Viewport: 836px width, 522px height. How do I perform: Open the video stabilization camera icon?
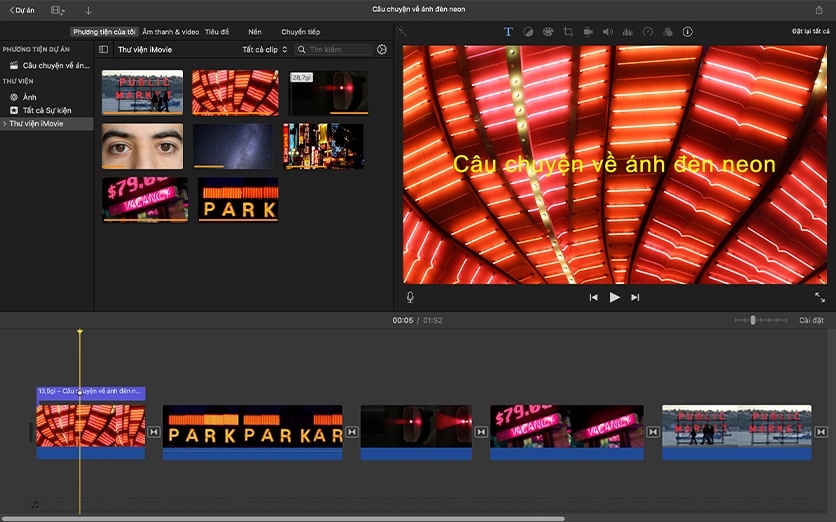(x=588, y=32)
